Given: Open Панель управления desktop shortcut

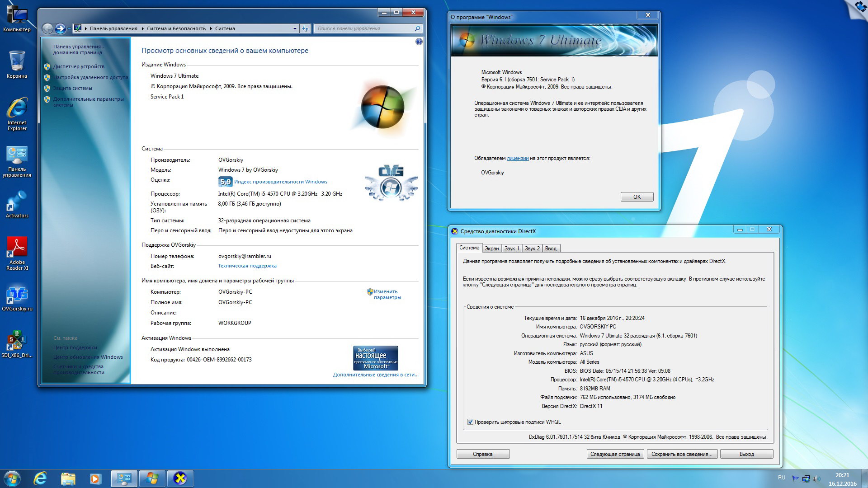Looking at the screenshot, I should (17, 161).
